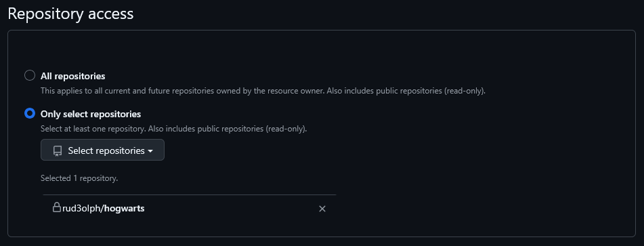Click the Select at least one repository hint

click(x=174, y=129)
